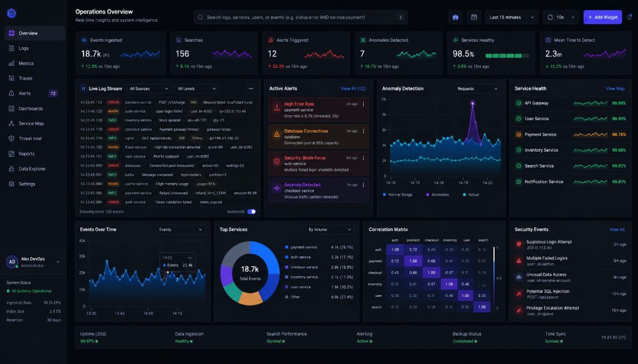Click the View Map link

(x=615, y=88)
